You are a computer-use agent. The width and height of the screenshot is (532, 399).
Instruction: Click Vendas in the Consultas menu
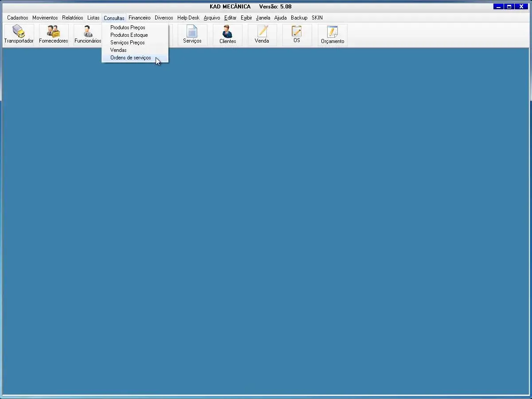pyautogui.click(x=118, y=50)
